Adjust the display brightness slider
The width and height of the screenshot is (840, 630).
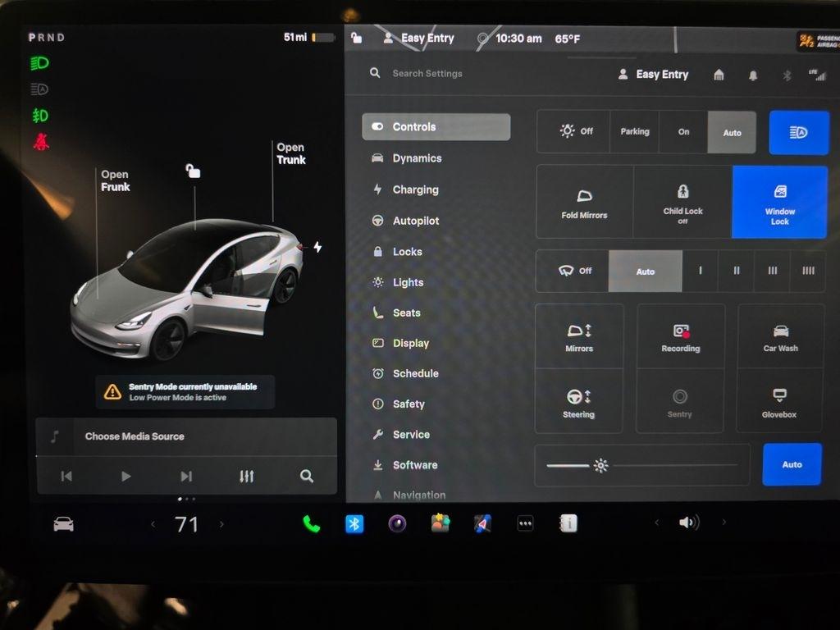(601, 466)
